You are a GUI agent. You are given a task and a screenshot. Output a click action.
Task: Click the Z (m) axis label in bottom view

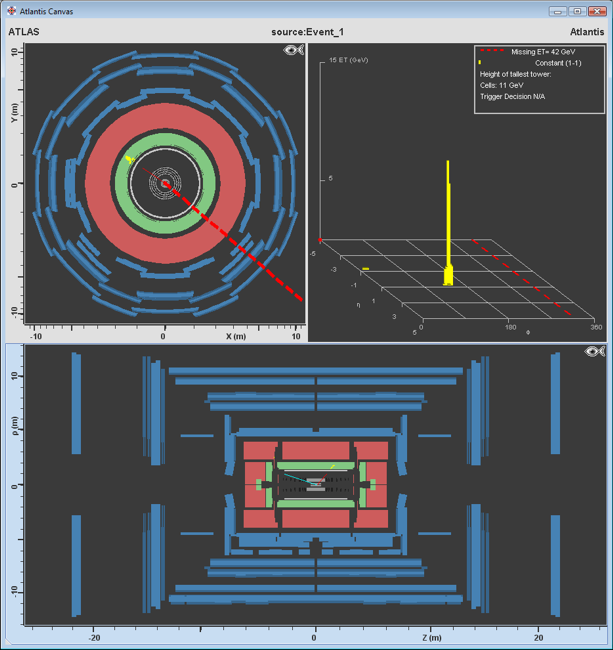tap(432, 637)
